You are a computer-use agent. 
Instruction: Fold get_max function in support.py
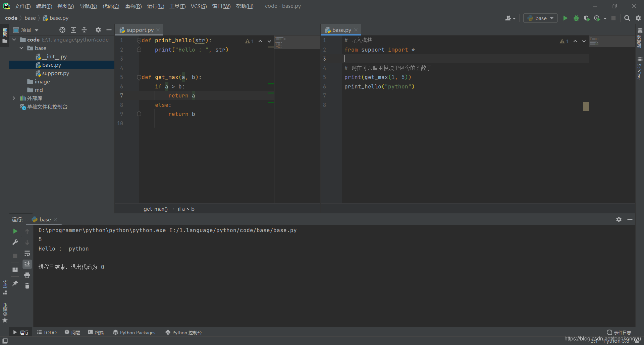click(139, 77)
